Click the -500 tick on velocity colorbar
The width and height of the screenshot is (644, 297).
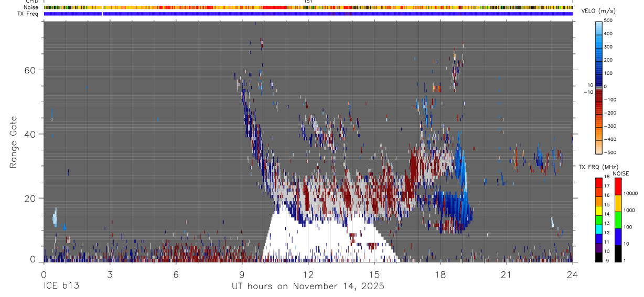[610, 152]
